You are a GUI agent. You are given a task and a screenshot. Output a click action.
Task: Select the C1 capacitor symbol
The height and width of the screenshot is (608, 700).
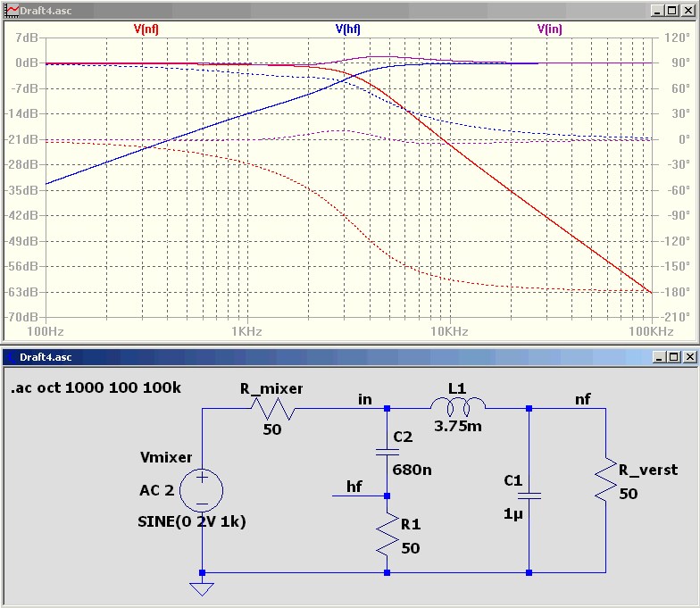click(x=529, y=496)
